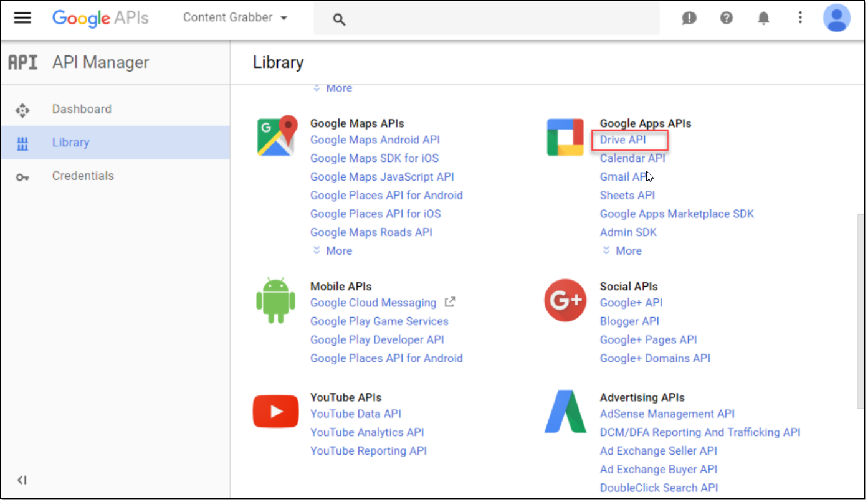Click the Google+ red circle logo
The height and width of the screenshot is (502, 868).
click(x=565, y=300)
